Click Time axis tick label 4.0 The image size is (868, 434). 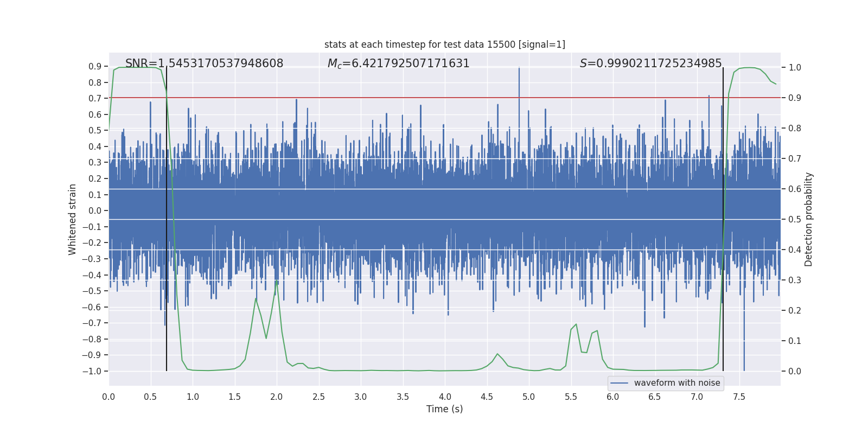pos(445,397)
